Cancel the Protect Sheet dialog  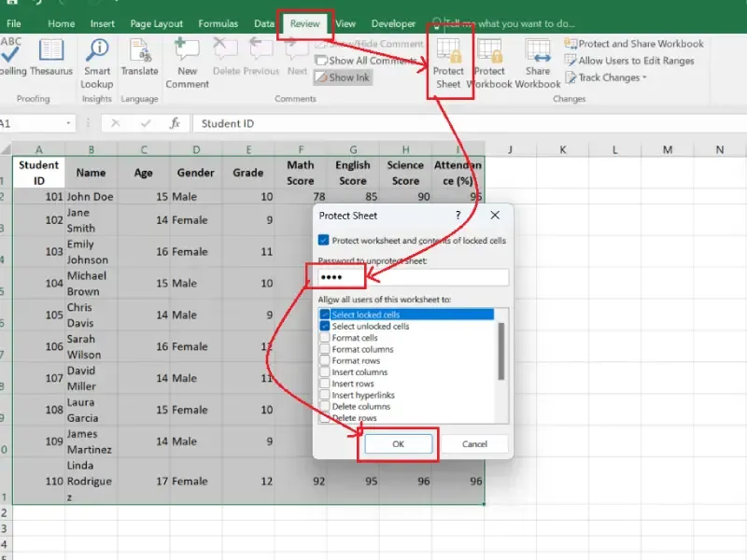[474, 444]
